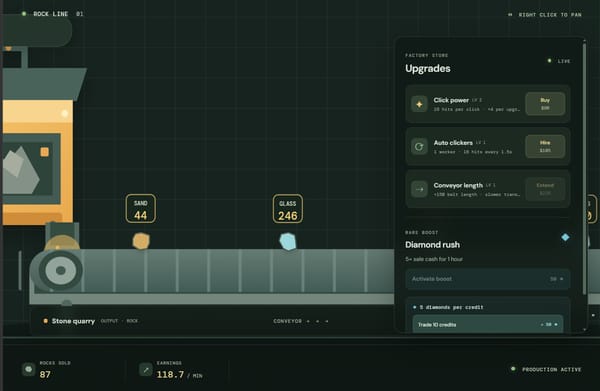Click the rocks sold value 87
The width and height of the screenshot is (600, 391).
tap(45, 375)
